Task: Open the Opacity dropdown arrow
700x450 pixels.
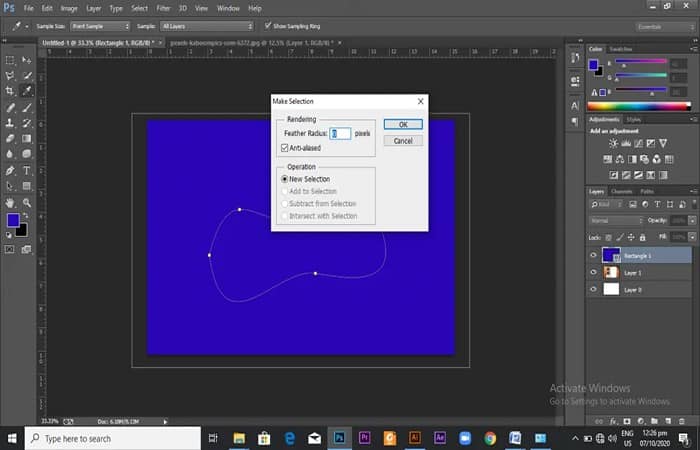Action: (x=692, y=221)
